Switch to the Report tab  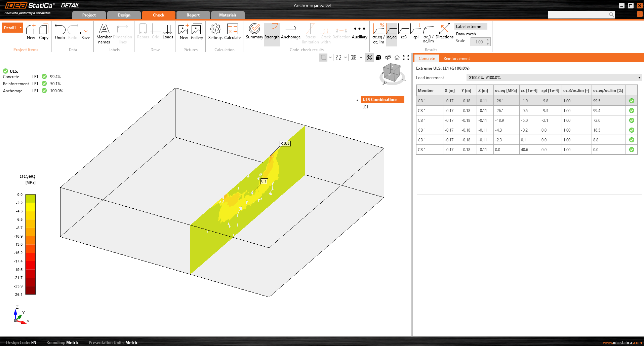pyautogui.click(x=193, y=15)
